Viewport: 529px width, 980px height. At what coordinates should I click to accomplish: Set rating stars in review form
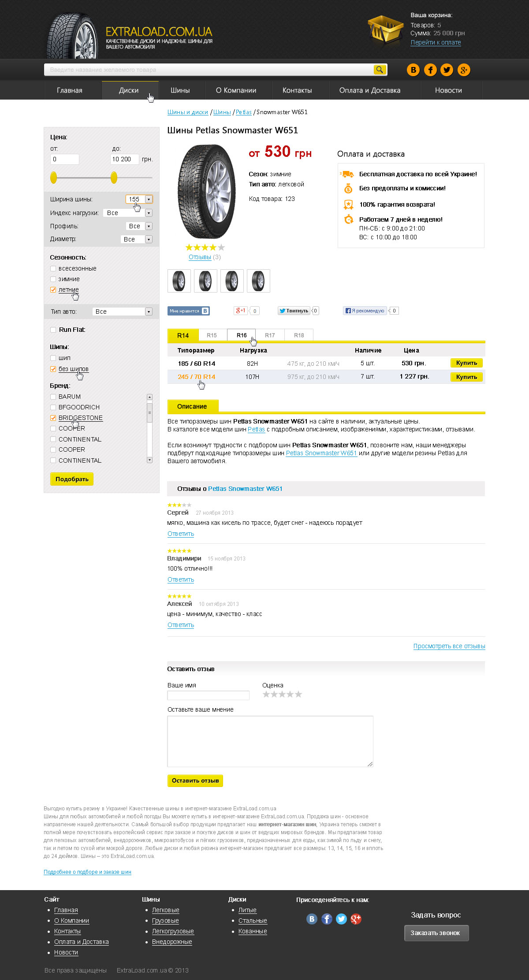(282, 694)
